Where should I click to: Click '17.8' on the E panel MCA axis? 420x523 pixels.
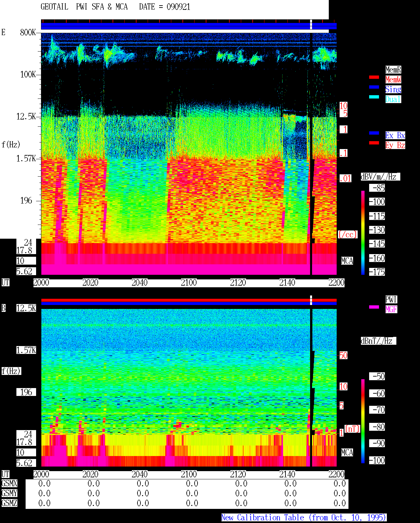(x=24, y=250)
